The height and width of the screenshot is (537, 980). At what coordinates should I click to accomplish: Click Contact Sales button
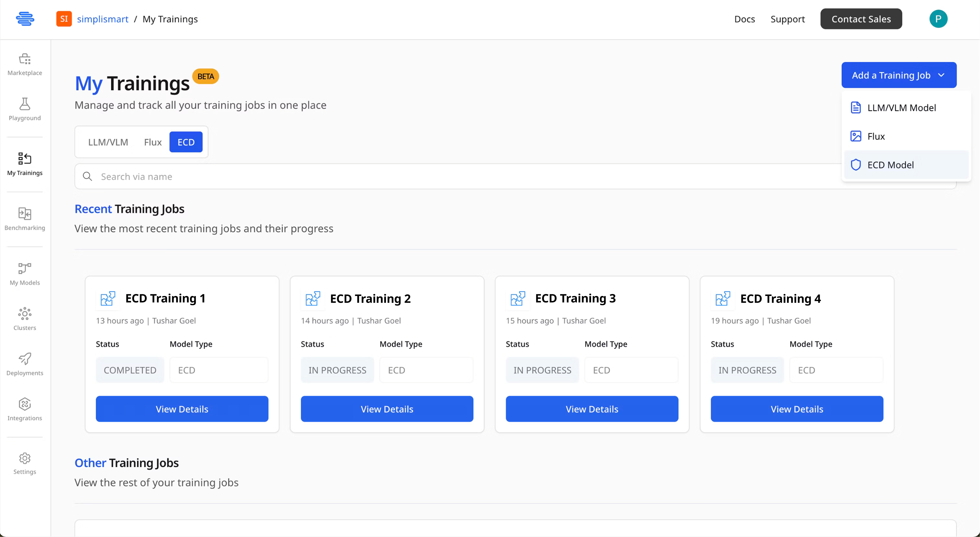(861, 19)
